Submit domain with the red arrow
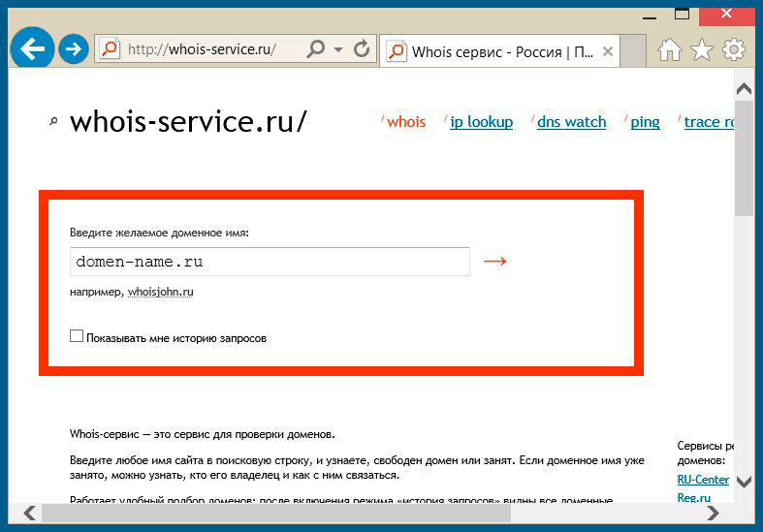The width and height of the screenshot is (763, 532). click(x=495, y=262)
